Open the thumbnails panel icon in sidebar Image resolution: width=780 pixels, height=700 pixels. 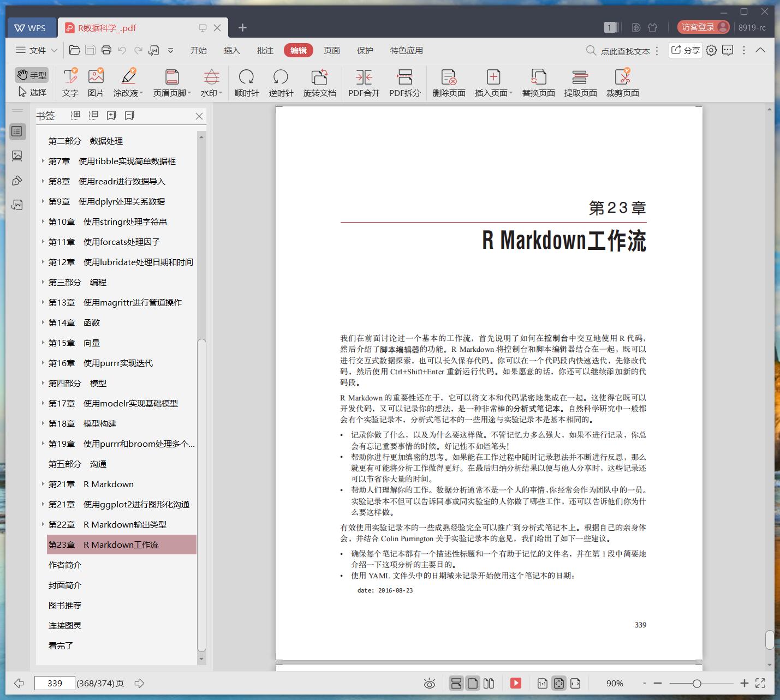click(17, 156)
